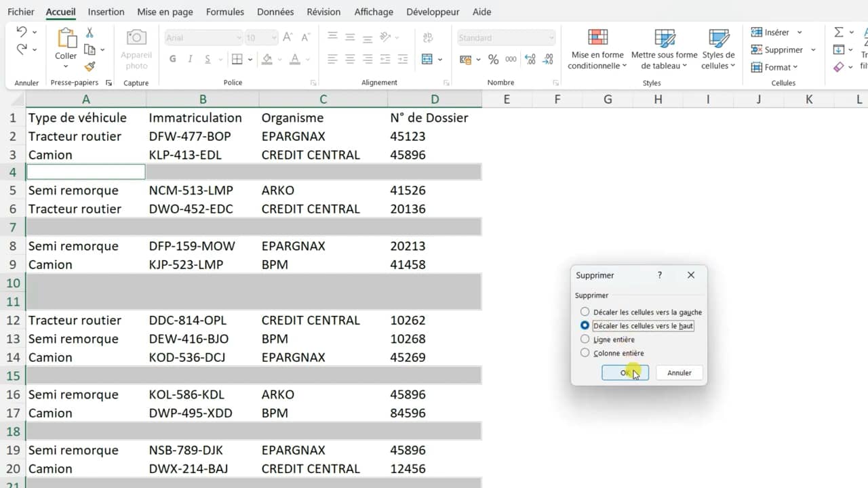Click Annuler in the Supprimer dialog
Viewport: 868px width, 488px height.
tap(679, 373)
